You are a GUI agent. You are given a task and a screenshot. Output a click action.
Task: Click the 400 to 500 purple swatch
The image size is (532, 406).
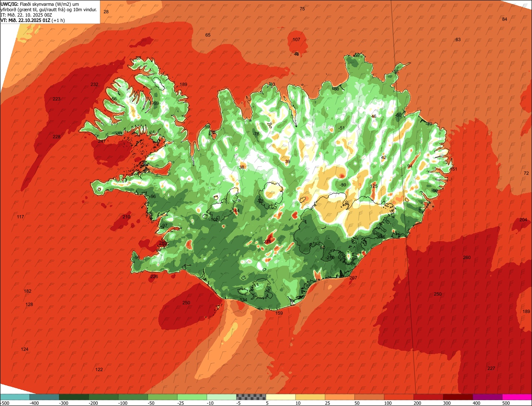[x=487, y=397]
